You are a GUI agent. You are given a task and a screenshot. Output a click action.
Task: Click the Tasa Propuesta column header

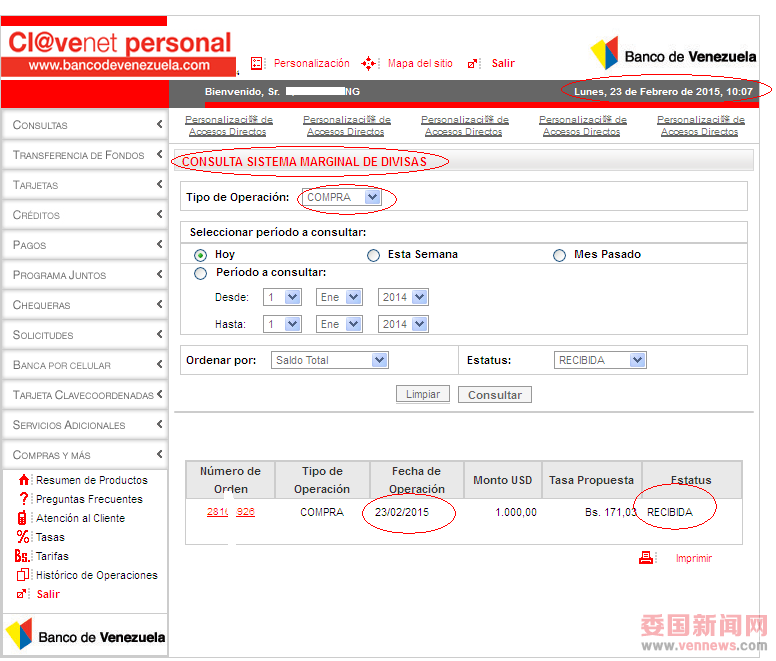pyautogui.click(x=591, y=480)
